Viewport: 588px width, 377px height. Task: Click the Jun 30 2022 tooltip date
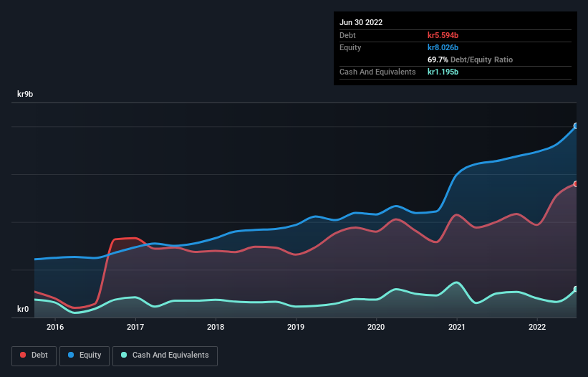[361, 22]
